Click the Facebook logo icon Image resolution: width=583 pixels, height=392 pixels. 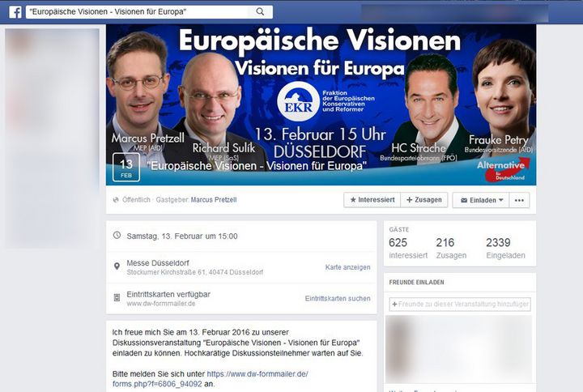15,12
